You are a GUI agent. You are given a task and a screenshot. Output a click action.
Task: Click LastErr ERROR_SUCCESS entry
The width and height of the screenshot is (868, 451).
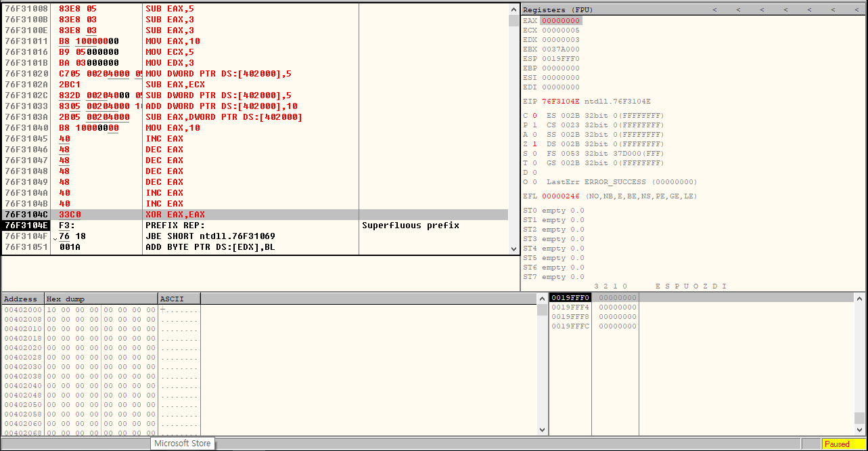click(622, 182)
